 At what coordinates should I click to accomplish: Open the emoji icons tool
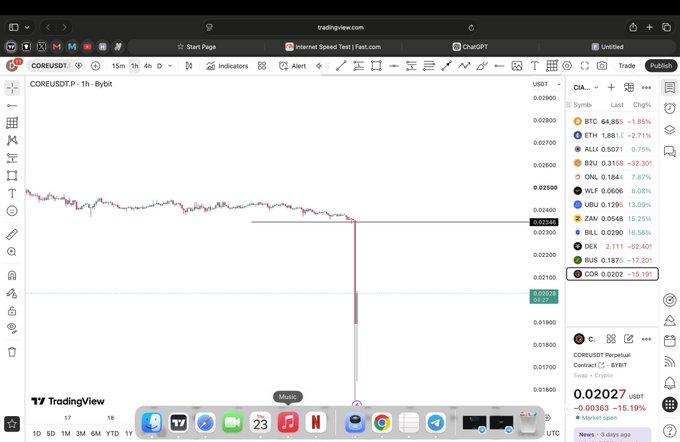(12, 211)
